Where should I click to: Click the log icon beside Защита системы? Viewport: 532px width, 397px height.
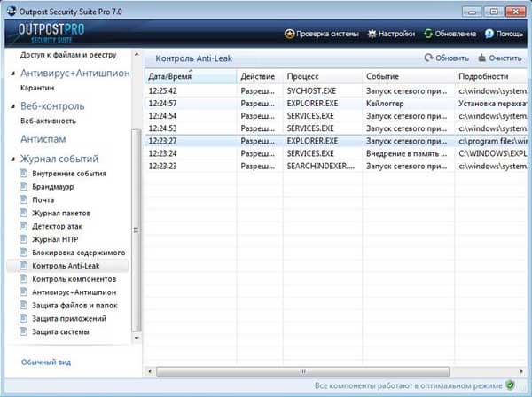(23, 331)
